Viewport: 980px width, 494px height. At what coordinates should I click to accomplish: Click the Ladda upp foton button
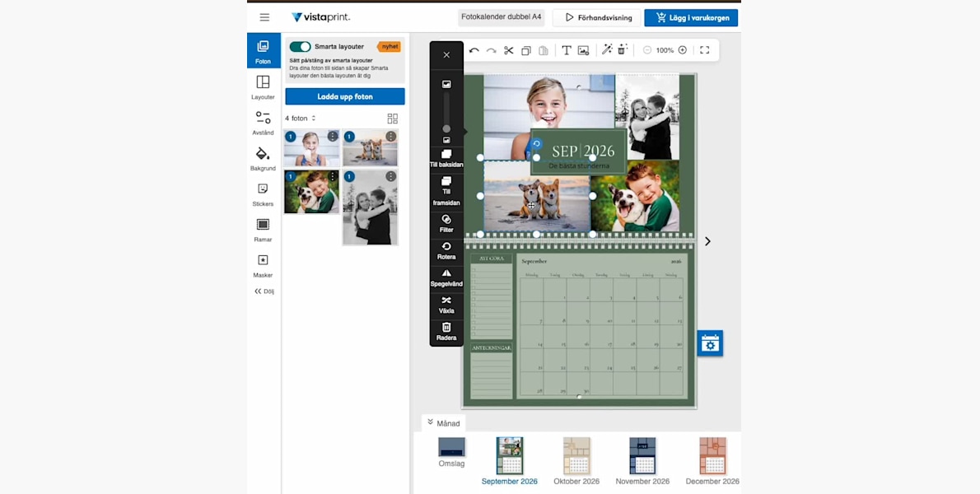click(x=345, y=96)
